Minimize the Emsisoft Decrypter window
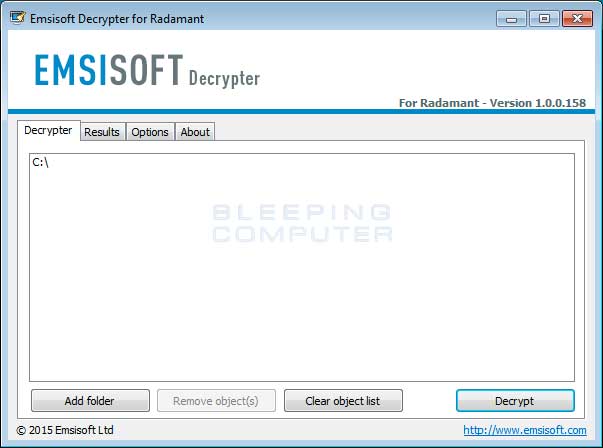 tap(511, 18)
